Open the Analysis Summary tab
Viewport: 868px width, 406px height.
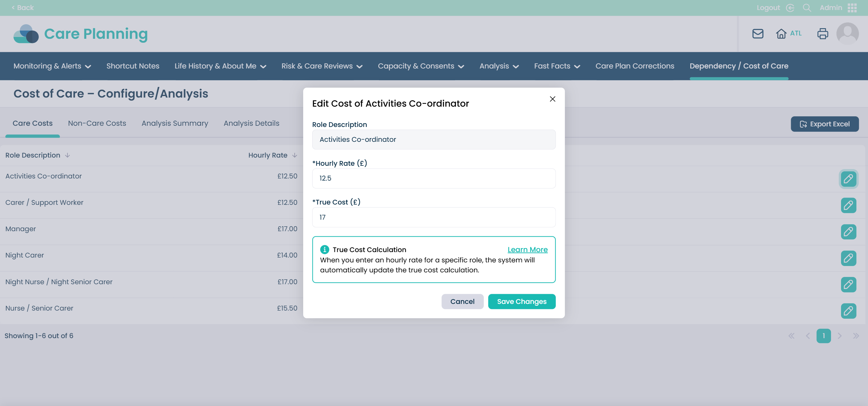174,123
